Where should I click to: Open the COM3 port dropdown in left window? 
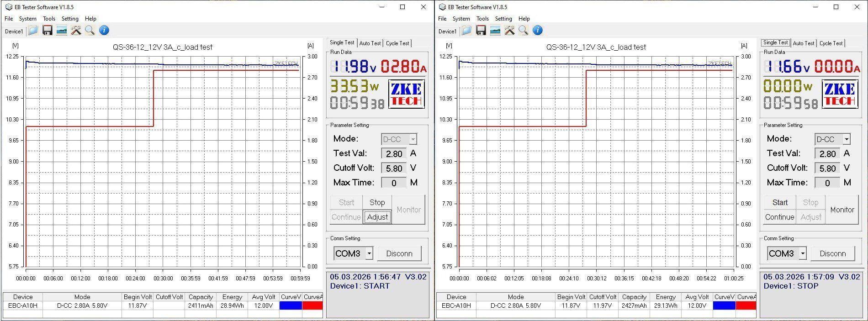pyautogui.click(x=369, y=253)
